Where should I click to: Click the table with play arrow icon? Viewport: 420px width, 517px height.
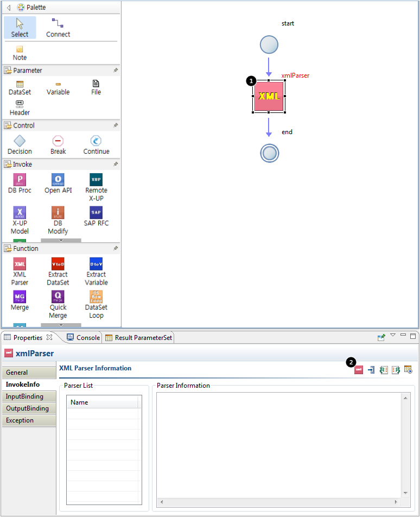click(x=408, y=370)
